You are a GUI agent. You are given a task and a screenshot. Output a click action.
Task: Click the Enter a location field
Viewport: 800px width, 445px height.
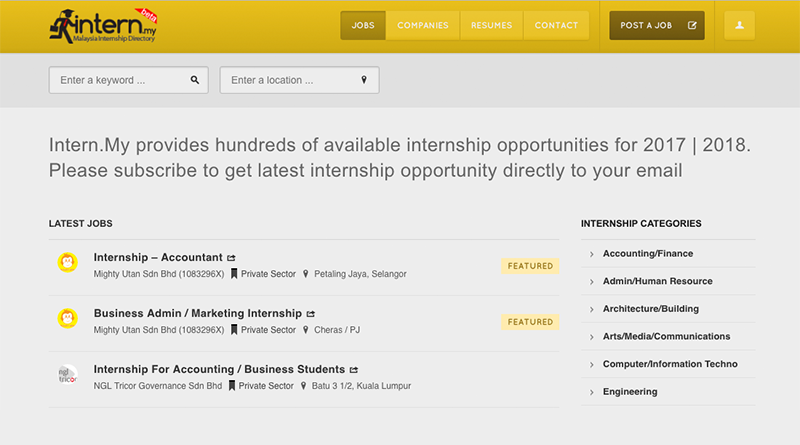[290, 80]
